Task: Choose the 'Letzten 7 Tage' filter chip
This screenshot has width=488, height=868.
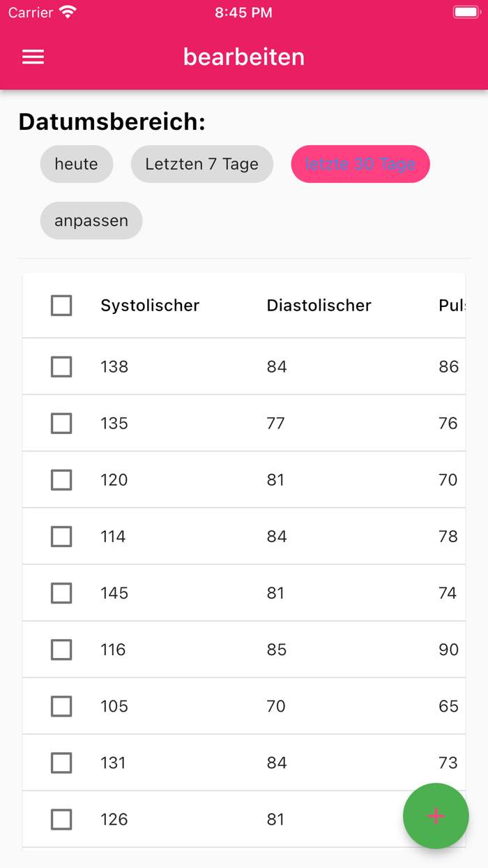Action: click(x=201, y=164)
